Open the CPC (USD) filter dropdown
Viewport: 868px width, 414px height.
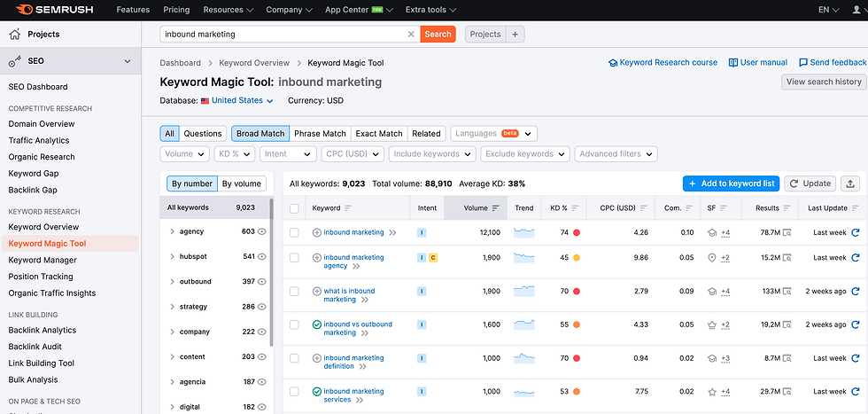point(353,154)
